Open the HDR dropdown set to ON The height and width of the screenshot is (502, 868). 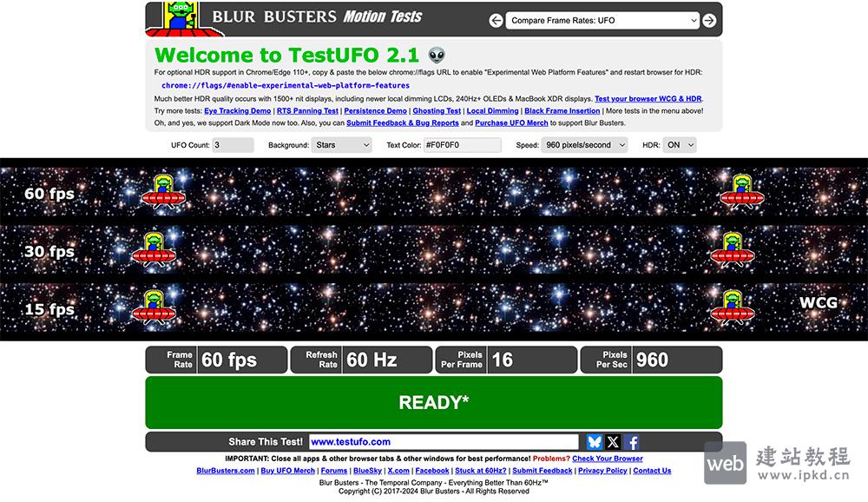click(x=680, y=145)
